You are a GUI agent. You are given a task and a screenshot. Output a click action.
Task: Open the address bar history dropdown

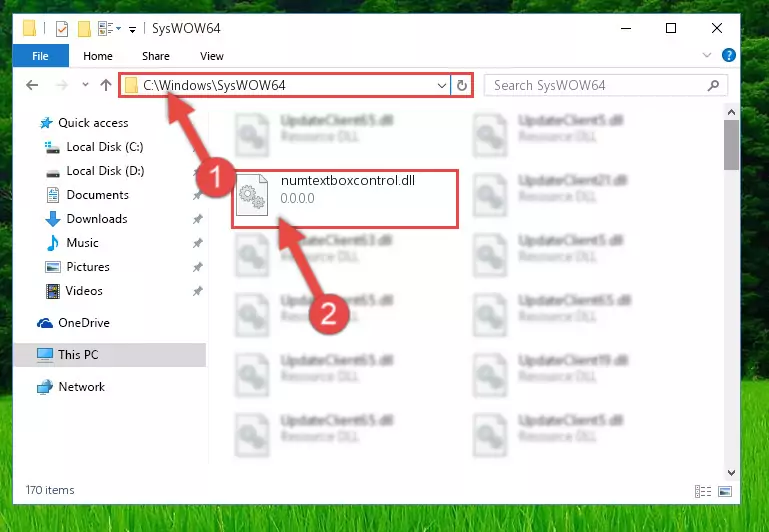[x=442, y=85]
